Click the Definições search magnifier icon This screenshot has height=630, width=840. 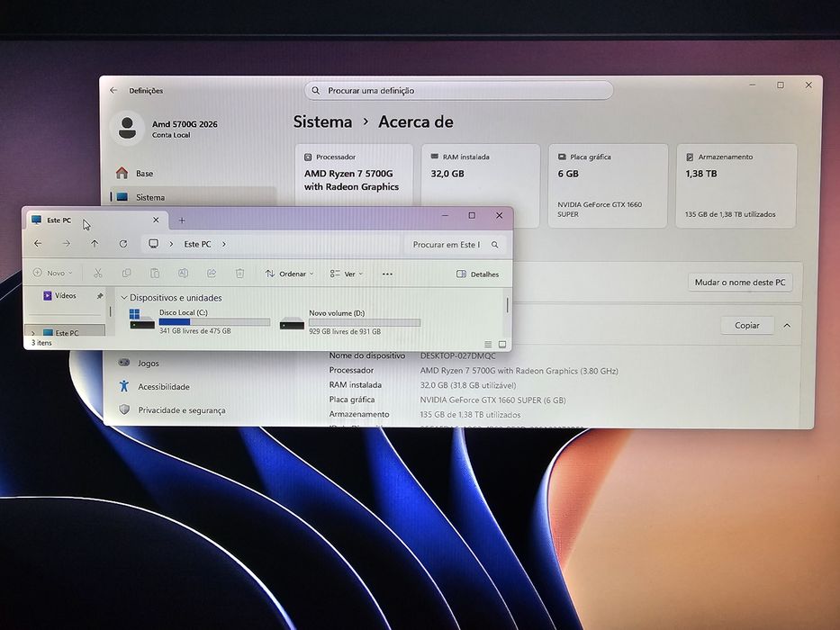tap(316, 91)
